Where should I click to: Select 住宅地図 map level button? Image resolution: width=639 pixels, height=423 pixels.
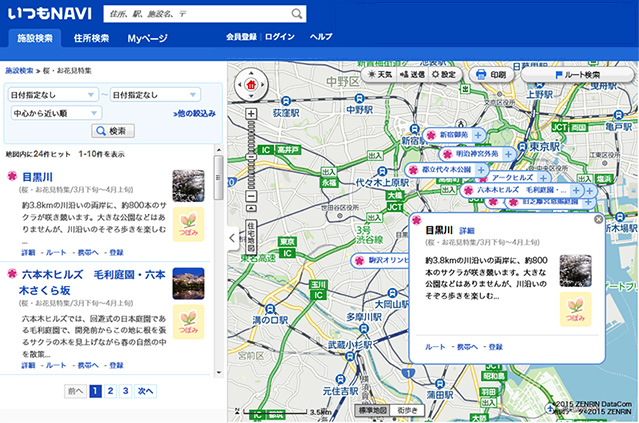tap(251, 237)
